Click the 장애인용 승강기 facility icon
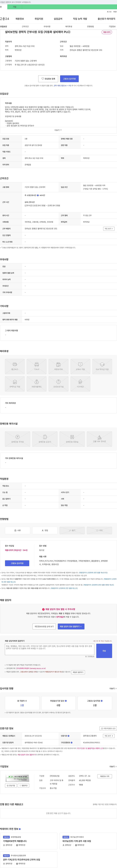Screen dimensions: 117x868 tap(45, 439)
